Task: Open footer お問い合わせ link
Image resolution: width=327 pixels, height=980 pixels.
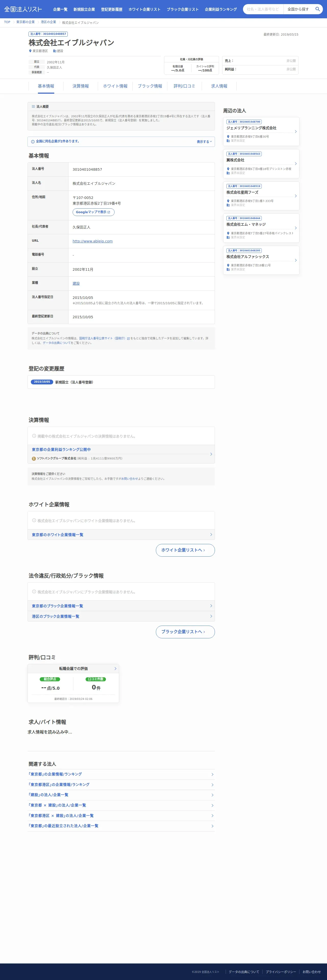Action: pos(312,972)
